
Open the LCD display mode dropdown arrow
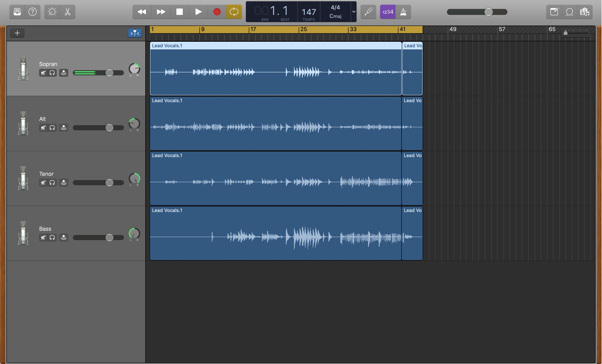(354, 12)
